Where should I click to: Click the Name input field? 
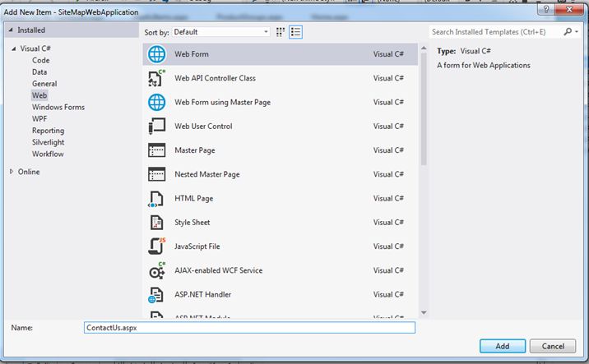pyautogui.click(x=249, y=328)
